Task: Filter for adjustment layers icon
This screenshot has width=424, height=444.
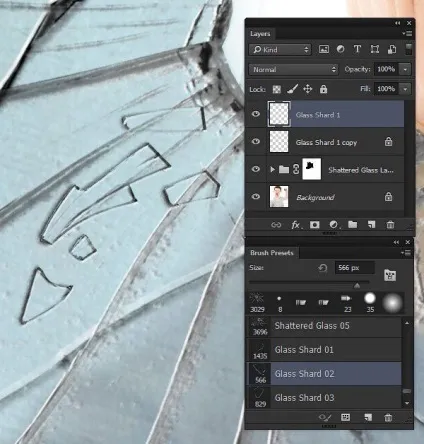Action: point(340,49)
